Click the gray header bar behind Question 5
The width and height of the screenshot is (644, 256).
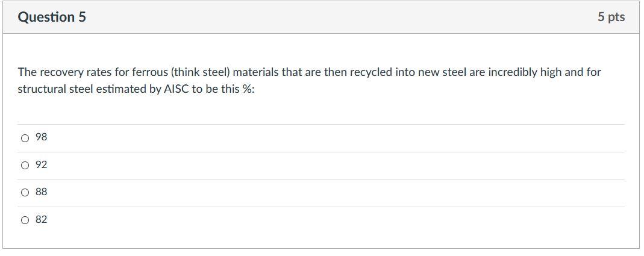click(x=322, y=17)
